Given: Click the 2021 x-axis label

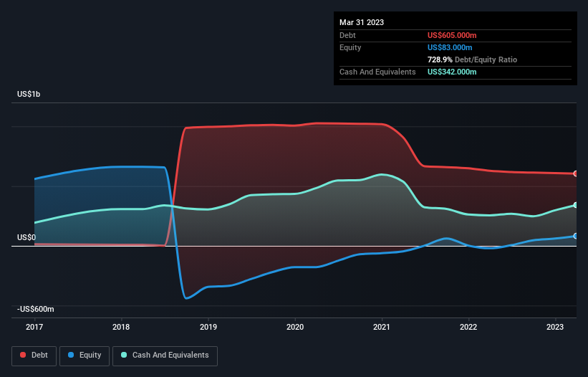Looking at the screenshot, I should [382, 327].
